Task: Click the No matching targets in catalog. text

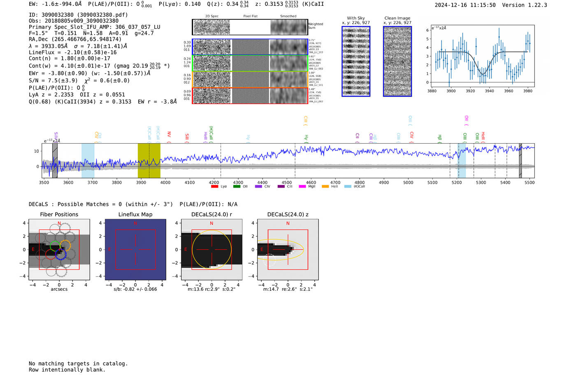Action: pyautogui.click(x=78, y=364)
